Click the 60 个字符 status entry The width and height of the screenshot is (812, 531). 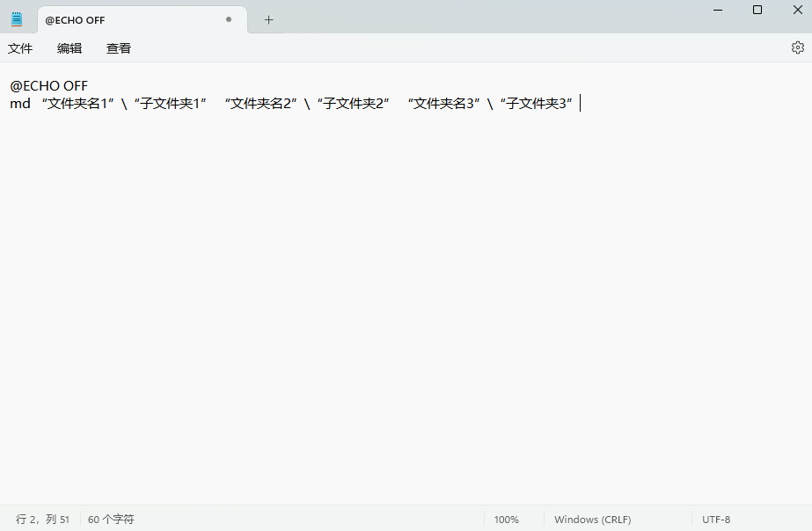click(111, 519)
